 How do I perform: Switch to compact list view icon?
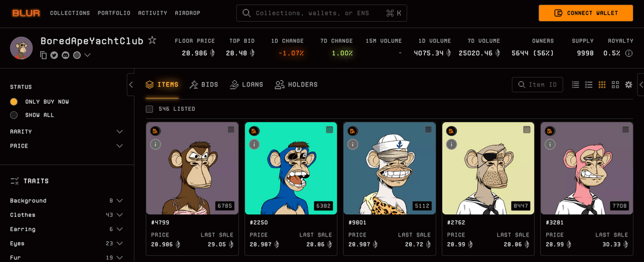(575, 85)
